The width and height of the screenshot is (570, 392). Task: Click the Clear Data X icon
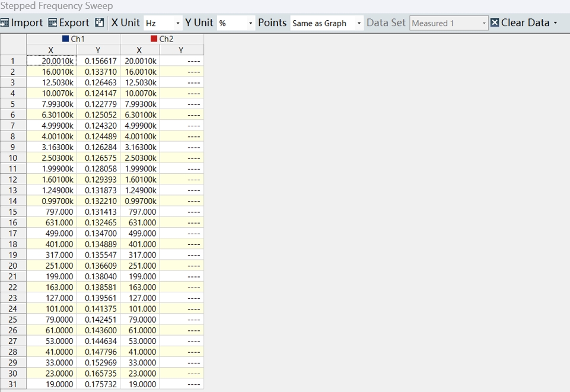pyautogui.click(x=495, y=23)
